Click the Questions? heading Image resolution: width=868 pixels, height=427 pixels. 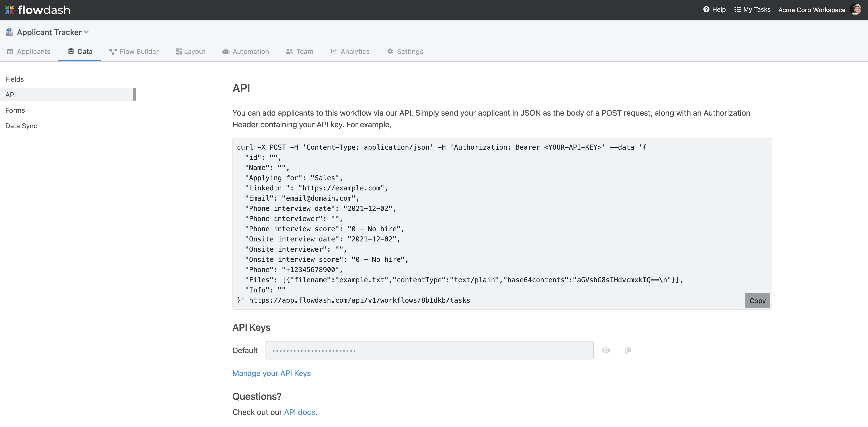pos(257,396)
